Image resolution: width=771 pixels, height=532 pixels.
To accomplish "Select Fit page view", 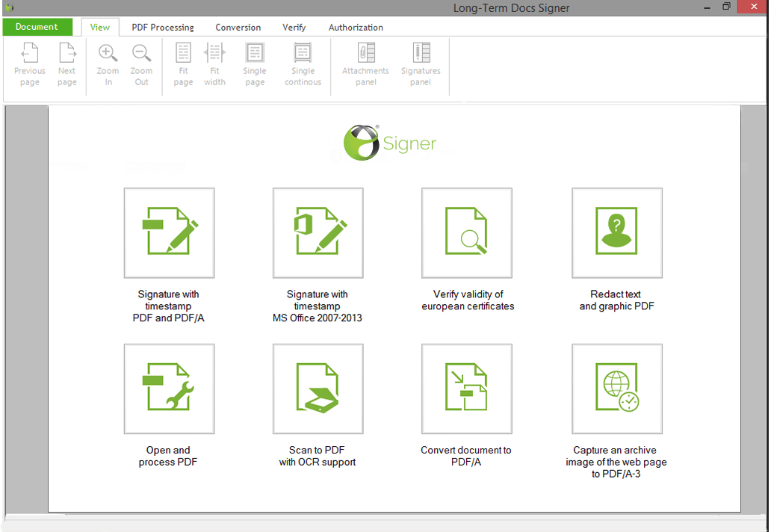I will (x=183, y=65).
